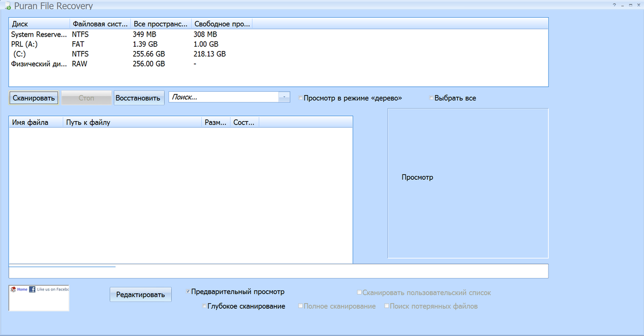The height and width of the screenshot is (336, 644).
Task: Click the horizontal scrollbar under the file list
Action: [x=62, y=266]
